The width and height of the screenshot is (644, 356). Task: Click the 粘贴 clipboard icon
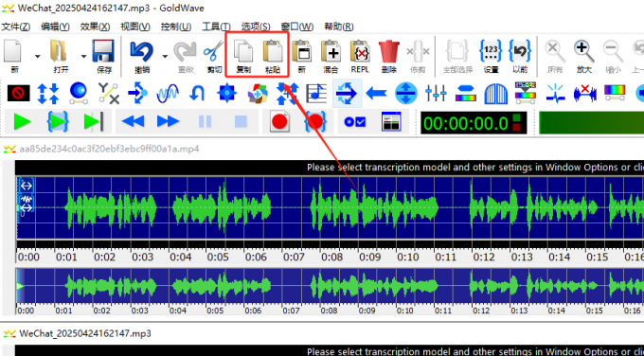pos(273,51)
